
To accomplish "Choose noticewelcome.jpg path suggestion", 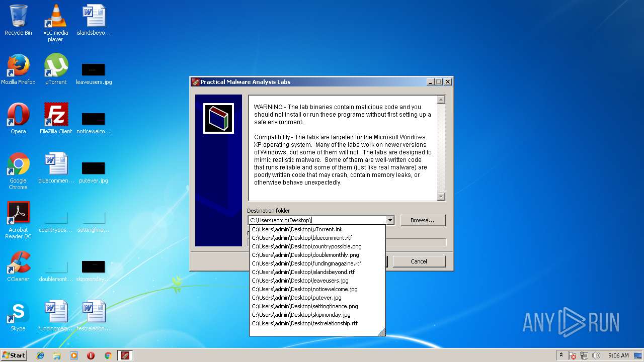I will pyautogui.click(x=317, y=289).
